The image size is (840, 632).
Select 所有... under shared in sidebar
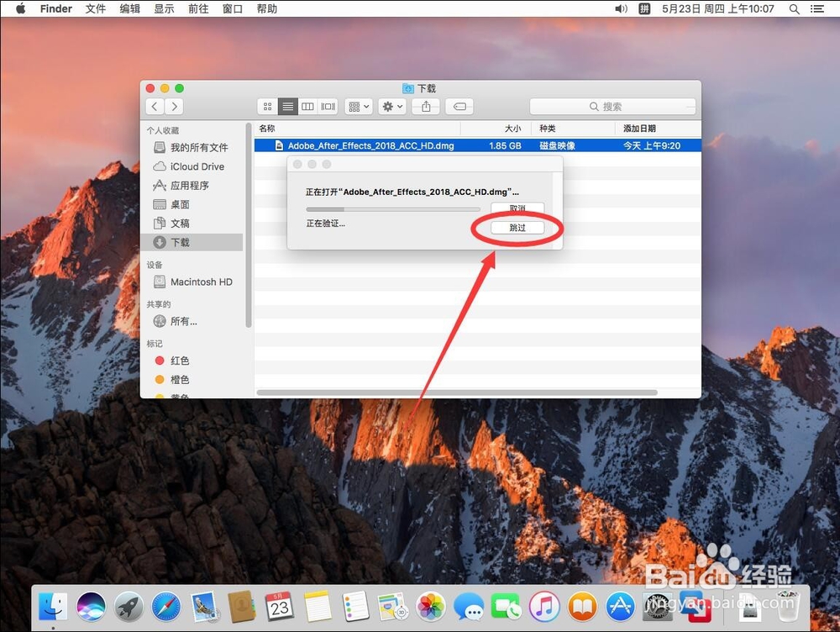(192, 321)
